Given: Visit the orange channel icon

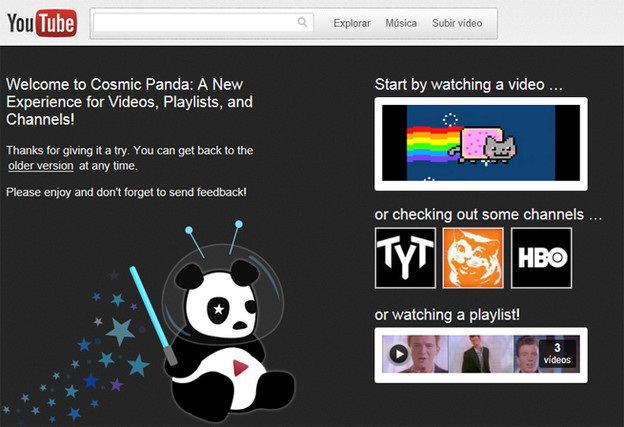Looking at the screenshot, I should click(473, 258).
